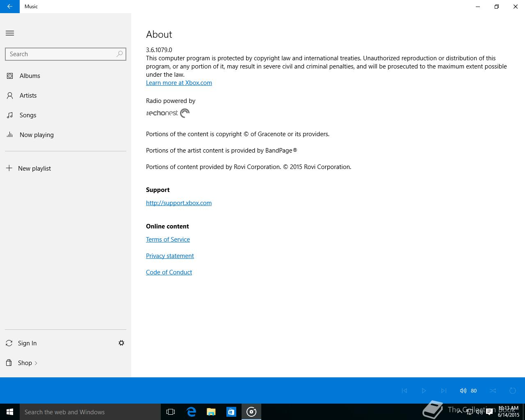This screenshot has height=420, width=525.
Task: Open the Shop link in sidebar
Action: pos(66,363)
